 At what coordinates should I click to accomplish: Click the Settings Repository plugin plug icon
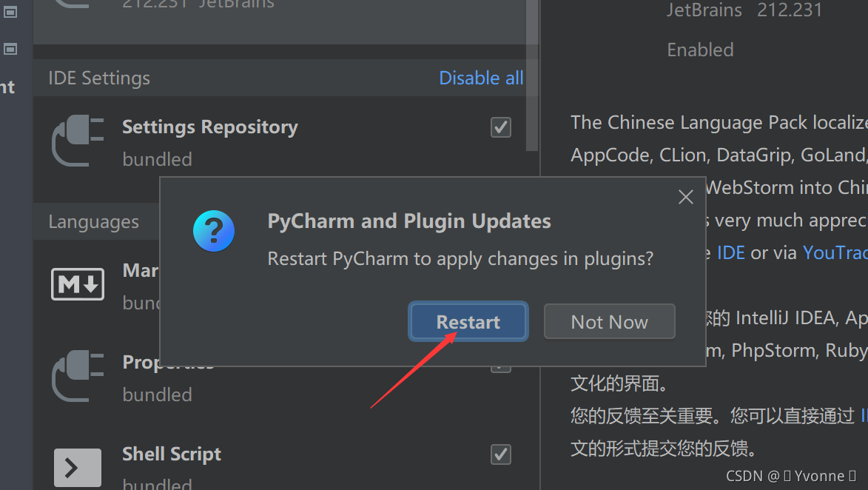pyautogui.click(x=78, y=141)
